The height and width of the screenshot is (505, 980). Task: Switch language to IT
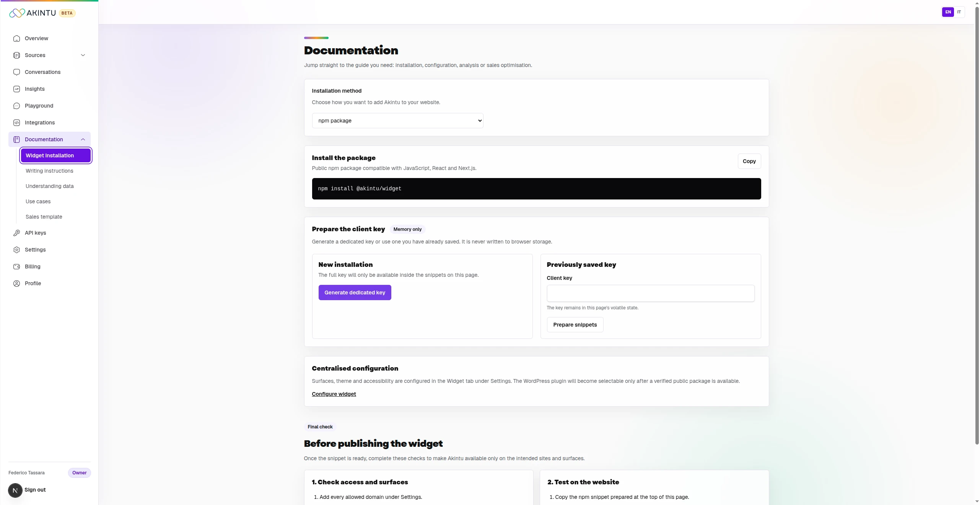(959, 12)
